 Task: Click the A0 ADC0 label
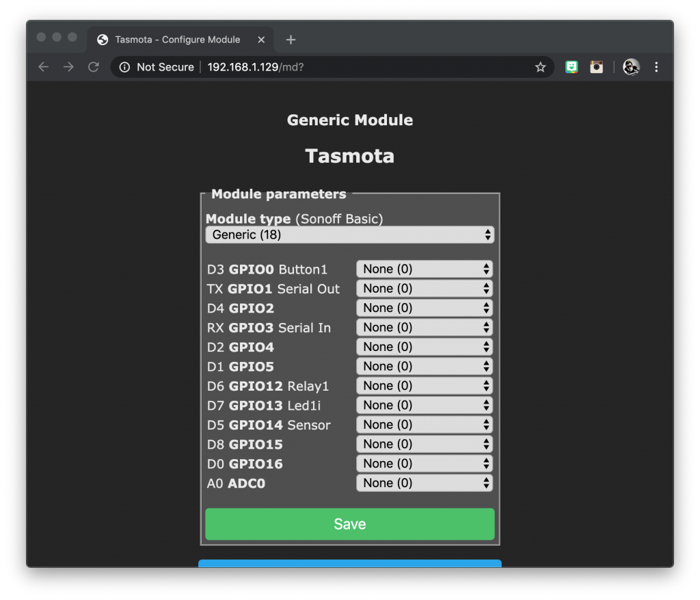236,484
